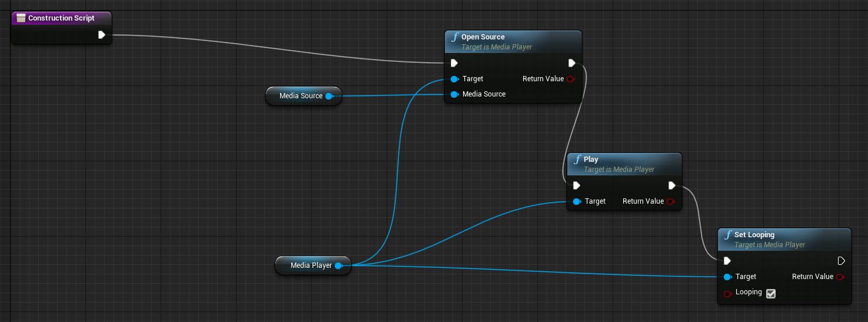Screen dimensions: 868x322
Task: Click the function icon on Open Source
Action: pos(454,37)
